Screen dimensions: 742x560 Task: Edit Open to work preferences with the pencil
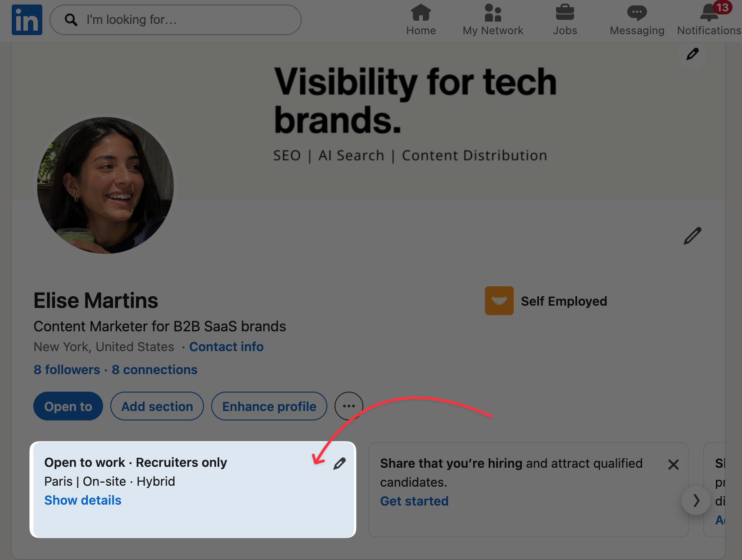[339, 464]
